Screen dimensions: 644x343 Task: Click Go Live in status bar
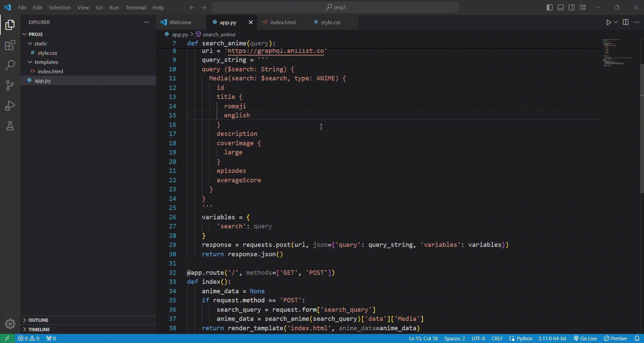(585, 338)
